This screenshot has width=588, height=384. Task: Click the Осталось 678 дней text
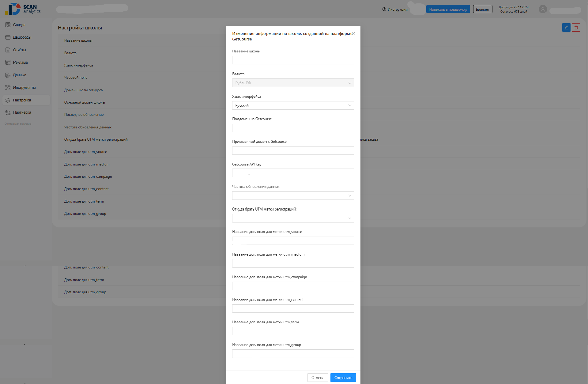coord(514,12)
